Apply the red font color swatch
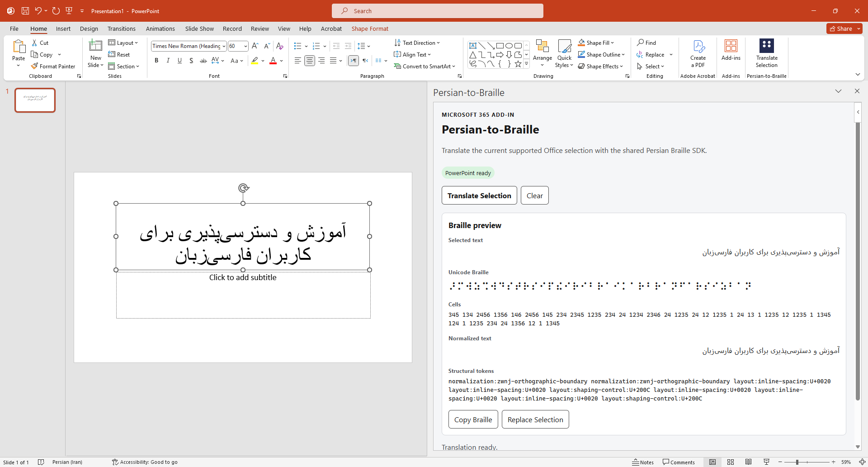868x467 pixels. (273, 60)
